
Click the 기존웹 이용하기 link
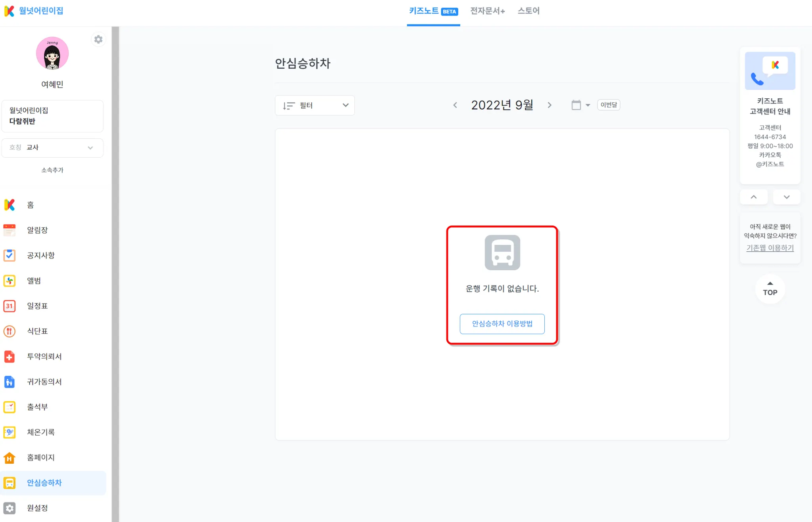coord(770,248)
